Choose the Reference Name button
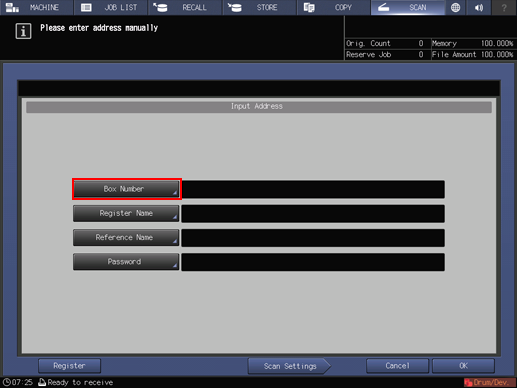 pos(126,237)
